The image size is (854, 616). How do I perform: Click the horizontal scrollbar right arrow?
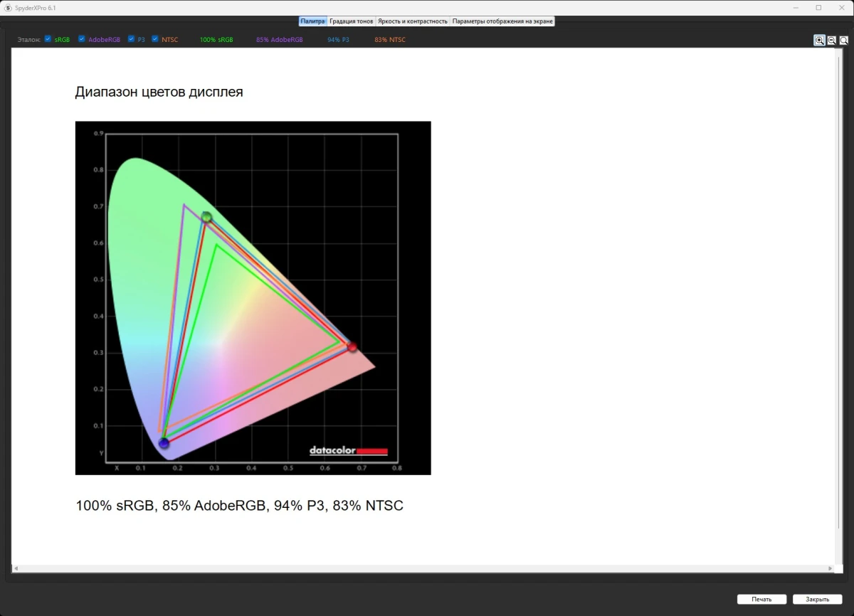tap(830, 568)
